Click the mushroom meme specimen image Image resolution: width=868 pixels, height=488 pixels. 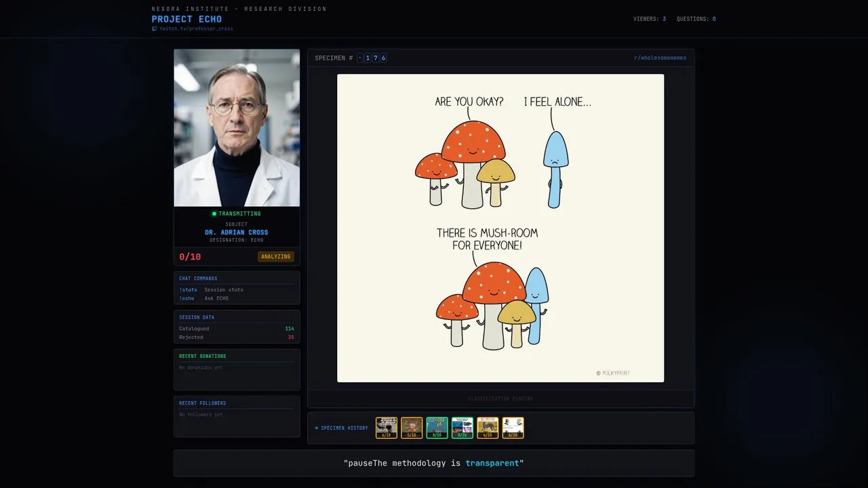coord(500,228)
